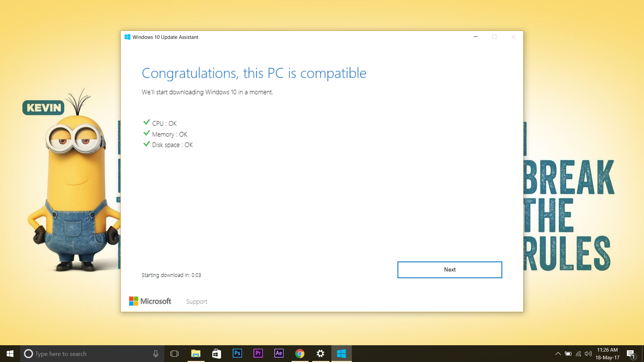Show hidden system tray icons
The image size is (644, 362).
[558, 354]
